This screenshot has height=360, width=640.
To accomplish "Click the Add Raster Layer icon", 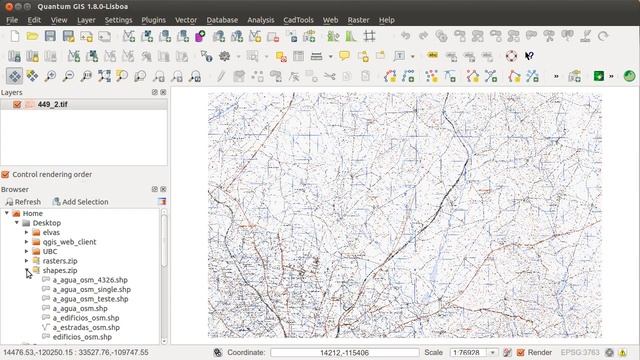I will coord(147,36).
